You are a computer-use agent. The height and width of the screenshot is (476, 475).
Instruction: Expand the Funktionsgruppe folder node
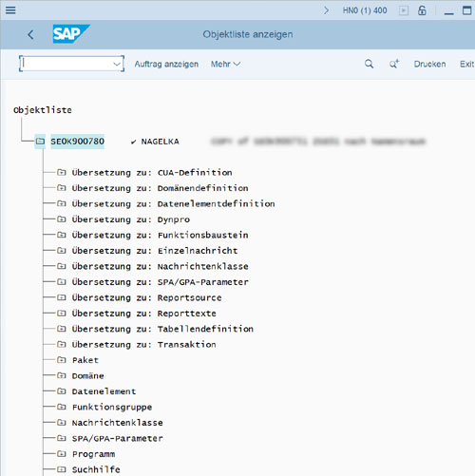click(x=62, y=407)
